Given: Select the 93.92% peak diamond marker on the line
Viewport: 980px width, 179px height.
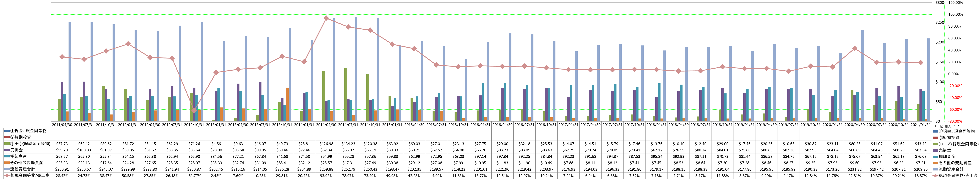Looking at the screenshot, I should pyautogui.click(x=326, y=18).
